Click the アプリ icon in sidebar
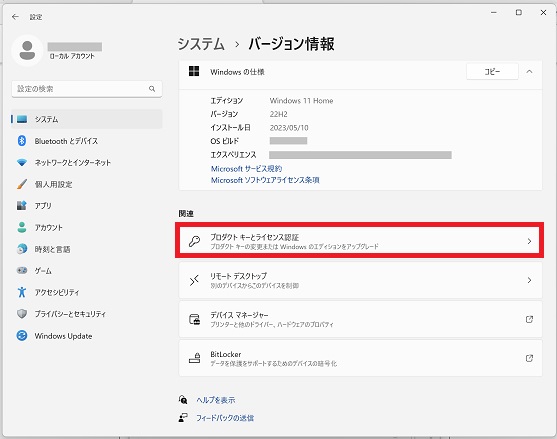 point(22,206)
